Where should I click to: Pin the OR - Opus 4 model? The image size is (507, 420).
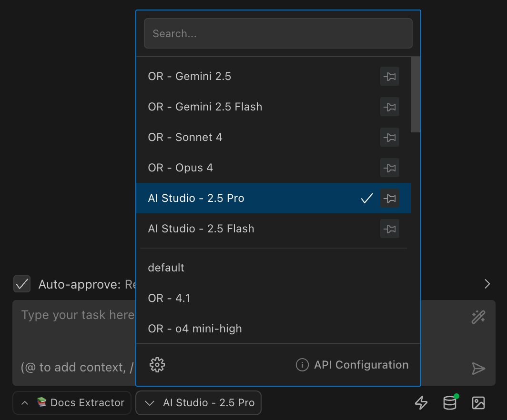(389, 168)
